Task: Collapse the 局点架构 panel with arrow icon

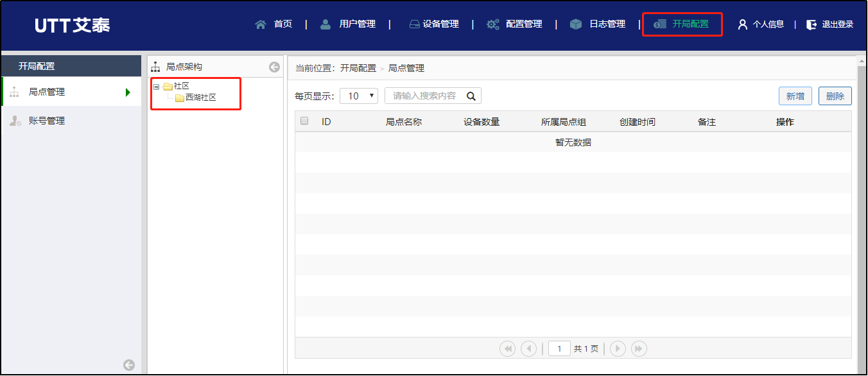Action: pyautogui.click(x=274, y=67)
